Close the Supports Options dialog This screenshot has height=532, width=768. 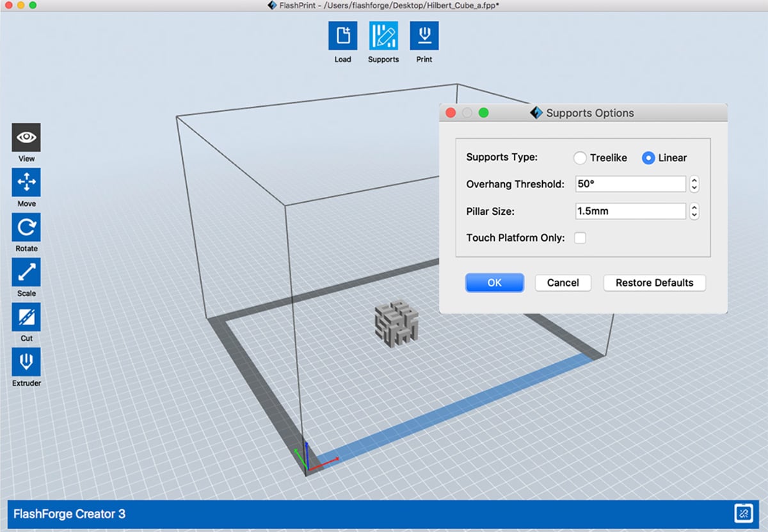click(451, 113)
